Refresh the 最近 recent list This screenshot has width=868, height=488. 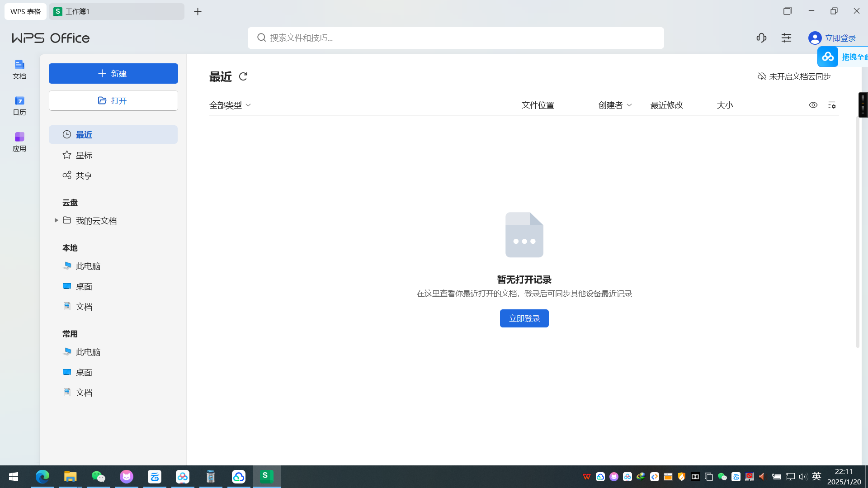(243, 76)
